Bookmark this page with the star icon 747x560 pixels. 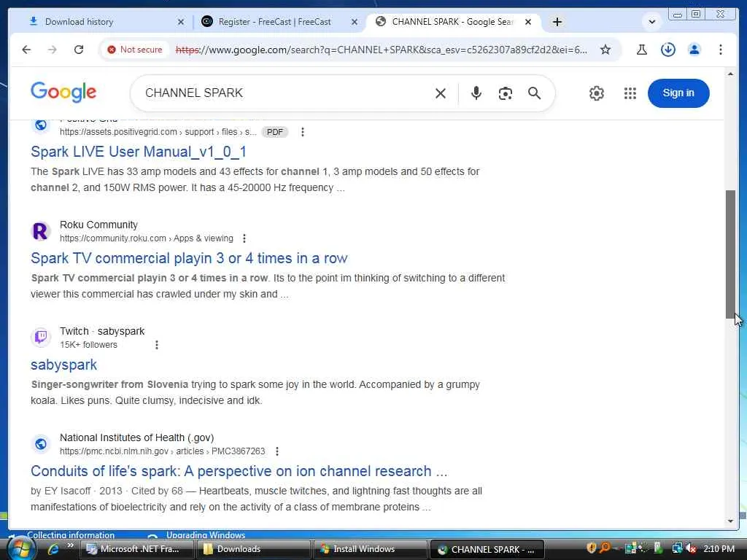point(605,50)
